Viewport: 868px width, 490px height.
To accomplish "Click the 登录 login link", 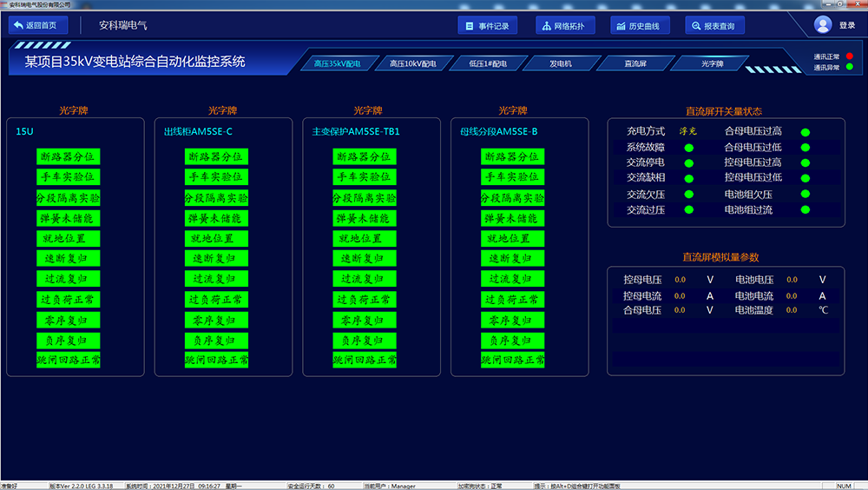I will (x=847, y=26).
